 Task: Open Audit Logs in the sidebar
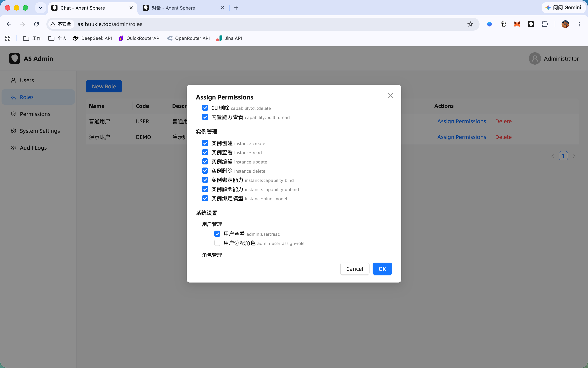tap(38, 148)
